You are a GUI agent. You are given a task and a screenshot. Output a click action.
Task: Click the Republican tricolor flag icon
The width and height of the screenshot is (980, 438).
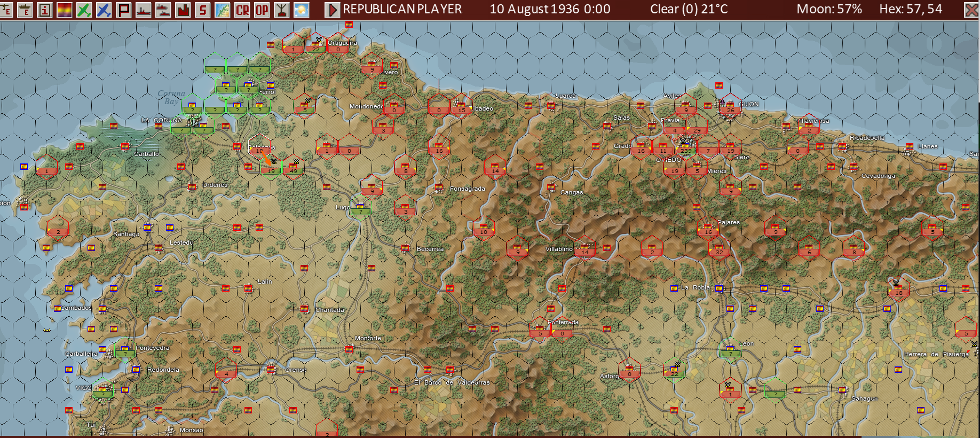tap(65, 10)
